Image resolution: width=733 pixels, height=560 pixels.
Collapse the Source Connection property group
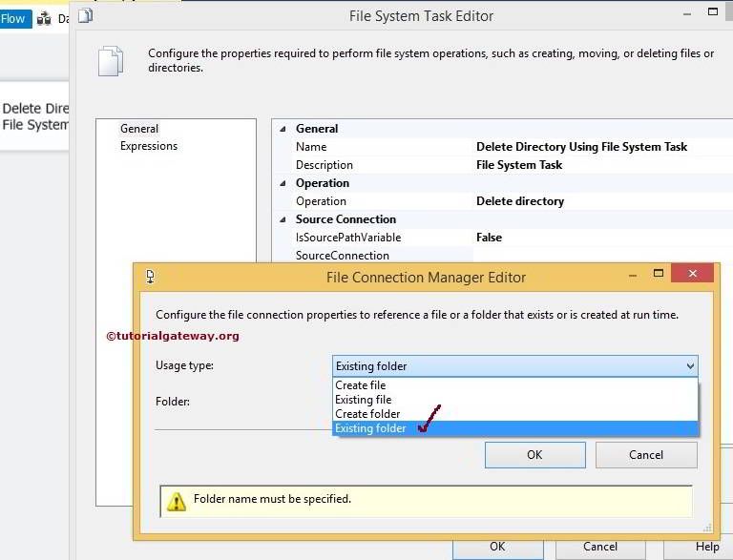pos(283,219)
